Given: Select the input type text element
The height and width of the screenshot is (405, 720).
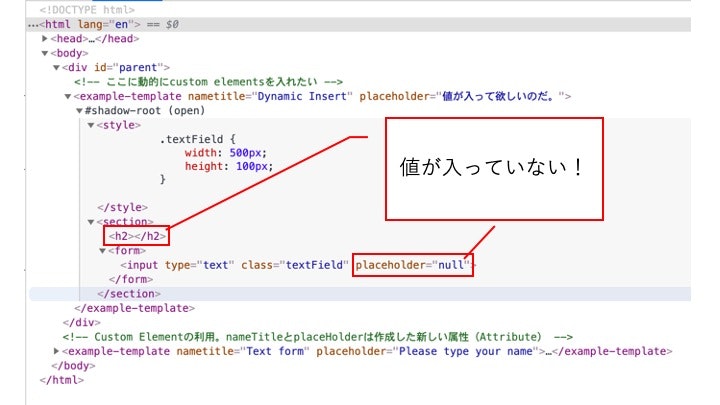Looking at the screenshot, I should (298, 265).
